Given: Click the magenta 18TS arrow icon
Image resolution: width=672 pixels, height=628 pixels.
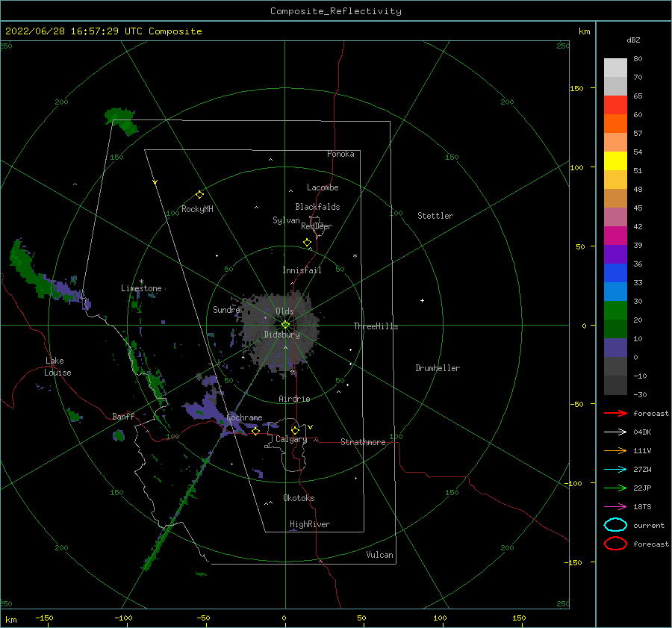Looking at the screenshot, I should point(615,507).
